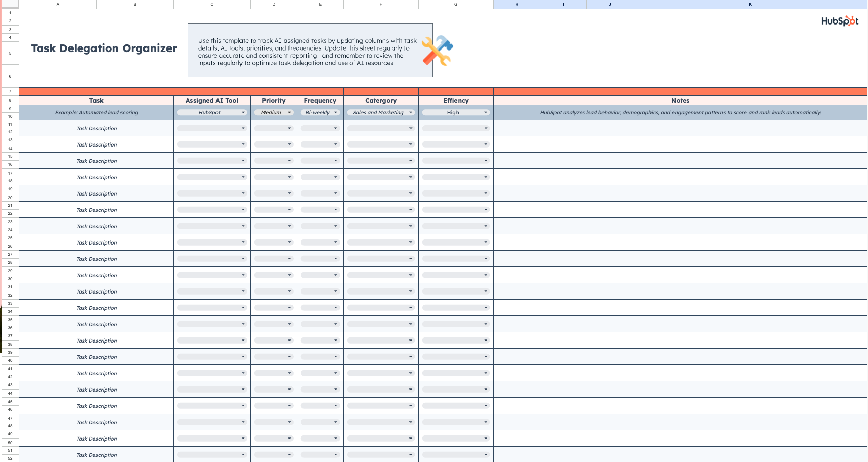Select the first Task Description cell
The height and width of the screenshot is (462, 868).
pos(96,128)
